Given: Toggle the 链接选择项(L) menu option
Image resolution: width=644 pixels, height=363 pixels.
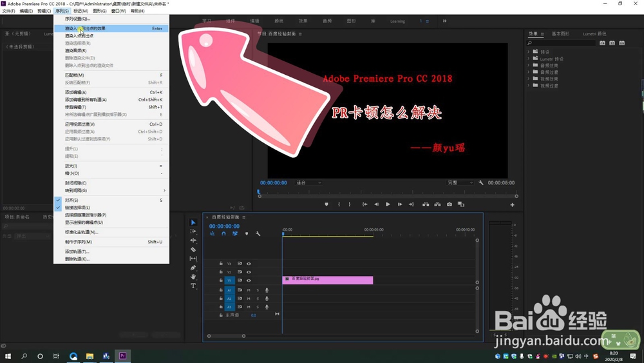Looking at the screenshot, I should [x=111, y=208].
